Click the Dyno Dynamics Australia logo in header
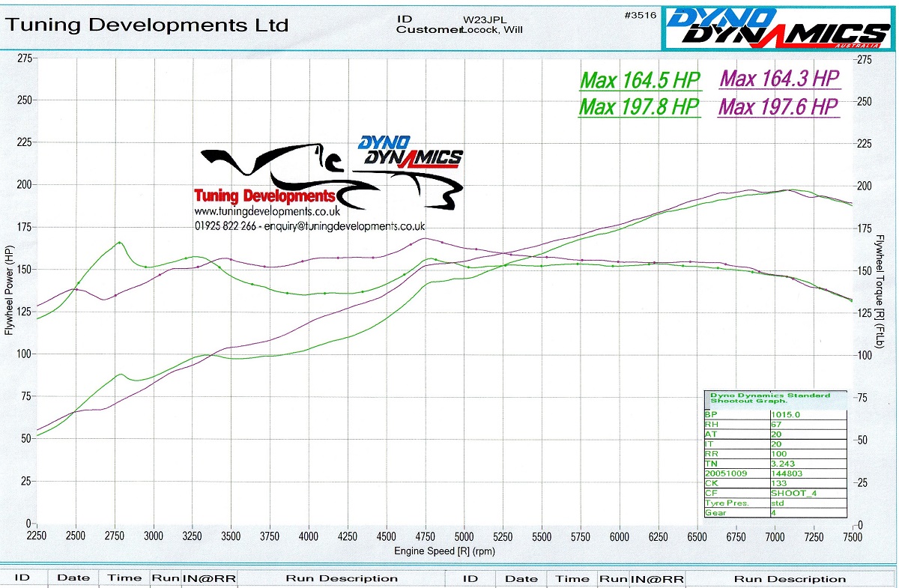The height and width of the screenshot is (588, 899). (775, 28)
